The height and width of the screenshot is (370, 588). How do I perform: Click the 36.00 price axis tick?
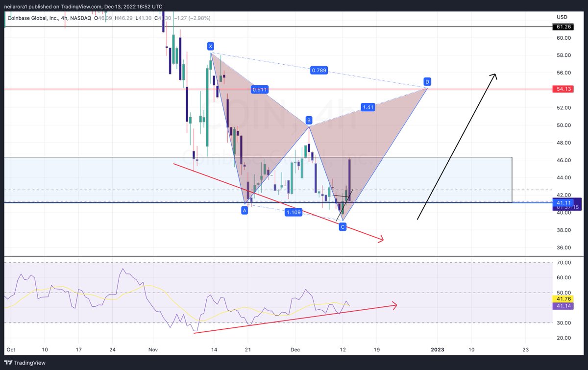(564, 247)
